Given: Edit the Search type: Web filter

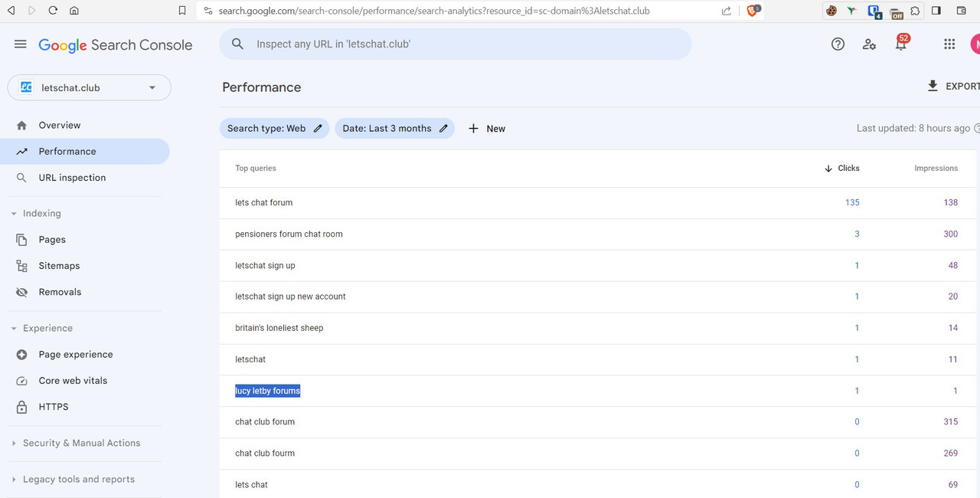Looking at the screenshot, I should 275,129.
